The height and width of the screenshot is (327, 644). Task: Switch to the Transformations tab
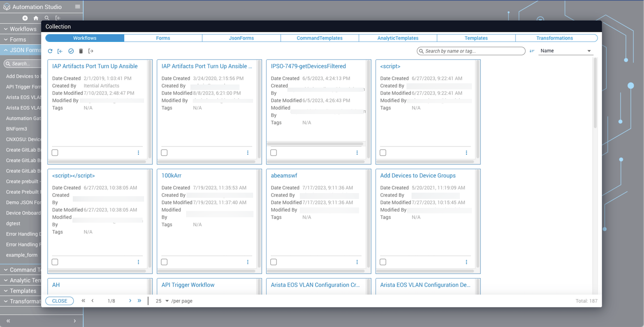point(554,38)
